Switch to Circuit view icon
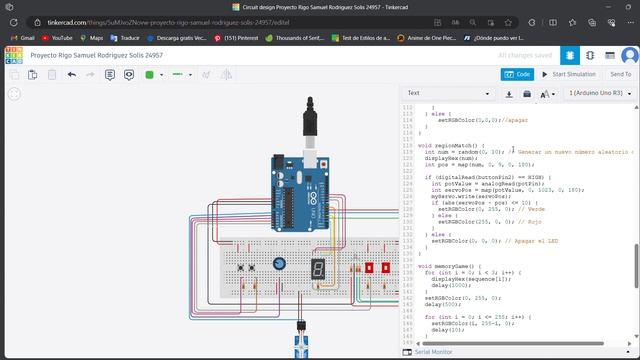The height and width of the screenshot is (360, 640). coord(570,56)
